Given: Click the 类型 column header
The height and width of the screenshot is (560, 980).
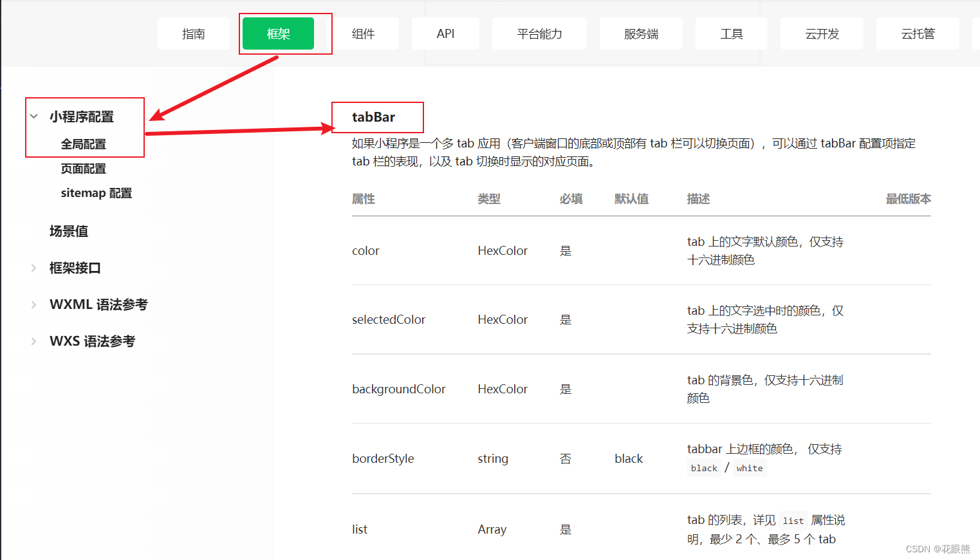Looking at the screenshot, I should pos(489,199).
